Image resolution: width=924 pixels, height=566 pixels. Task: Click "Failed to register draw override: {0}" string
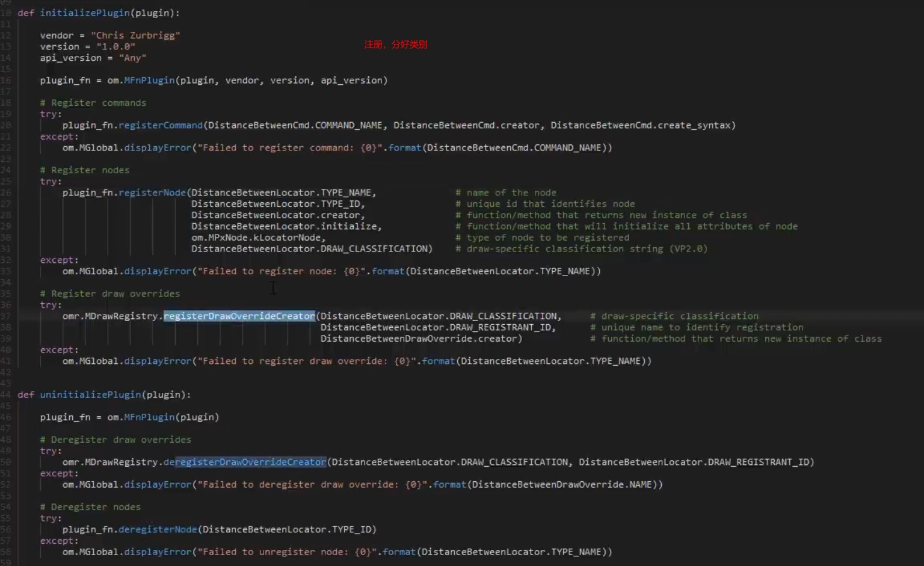(307, 361)
